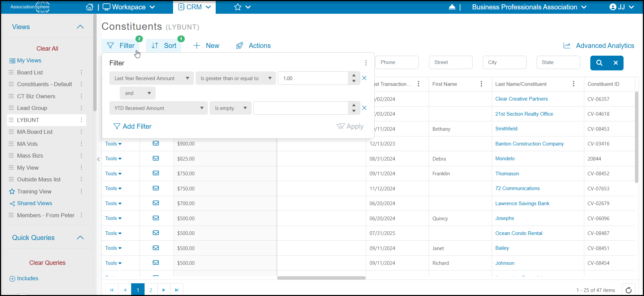Send email for the $825.00 row
644x296 pixels.
[x=156, y=159]
